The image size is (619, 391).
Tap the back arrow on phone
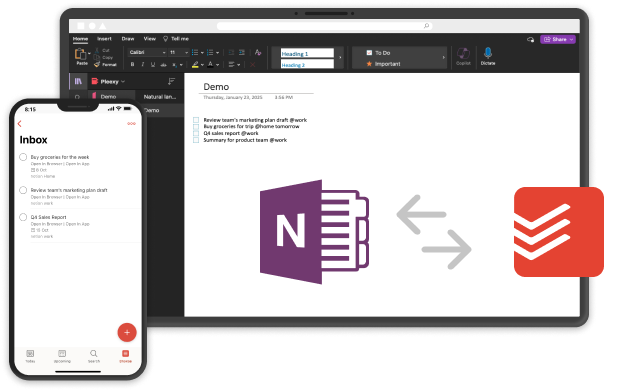tap(20, 124)
